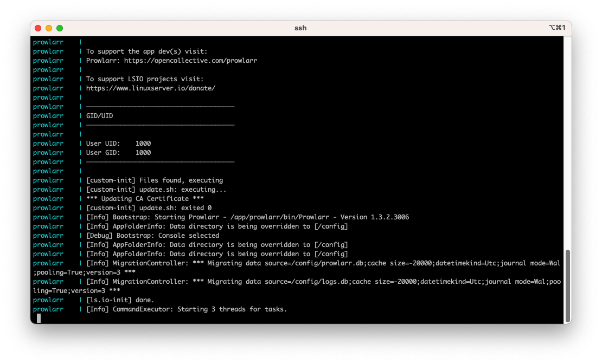Click the GID/UID heading text
Screen dimensions: 602x364
(x=99, y=116)
